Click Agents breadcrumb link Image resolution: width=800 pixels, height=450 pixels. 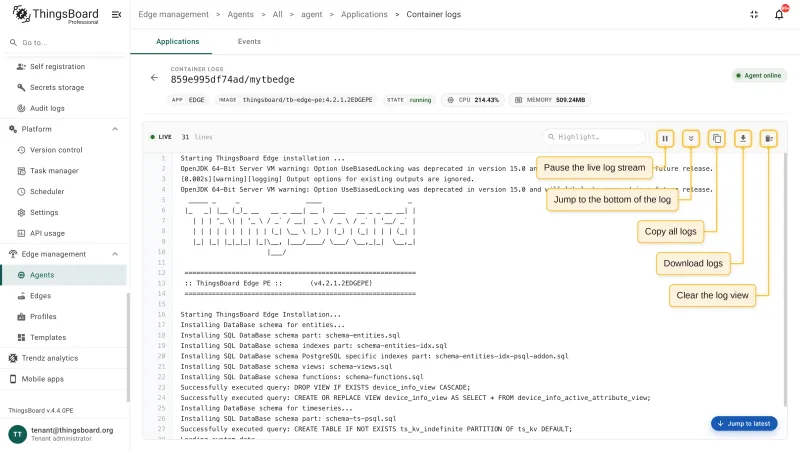coord(240,14)
